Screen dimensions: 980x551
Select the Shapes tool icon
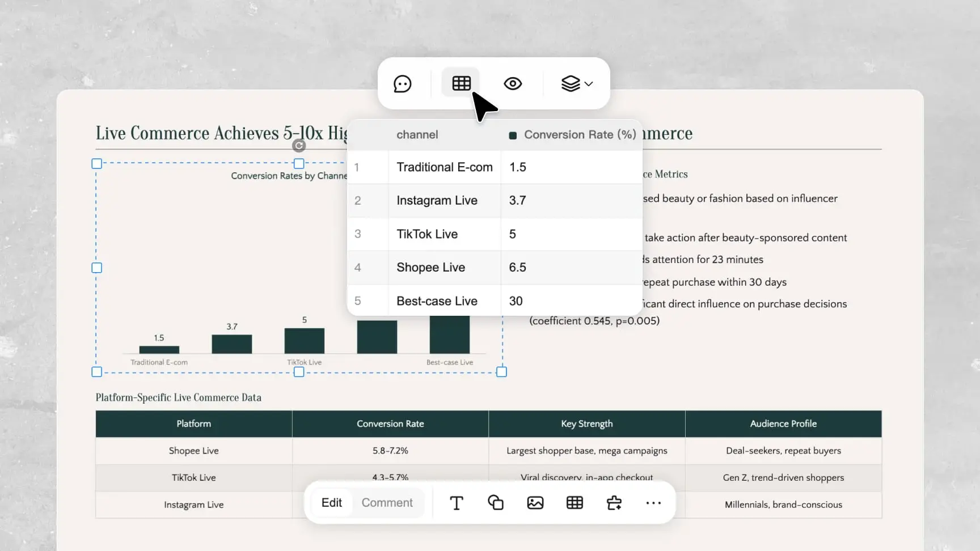click(496, 503)
